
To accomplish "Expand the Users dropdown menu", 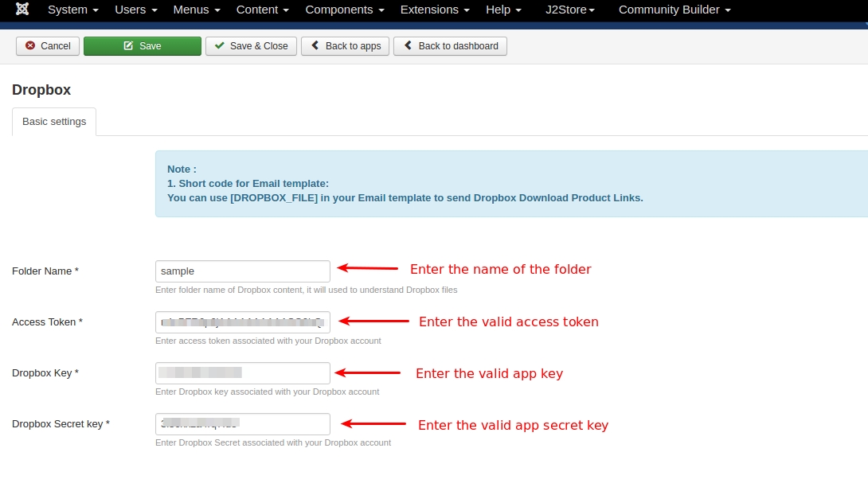I will (136, 10).
